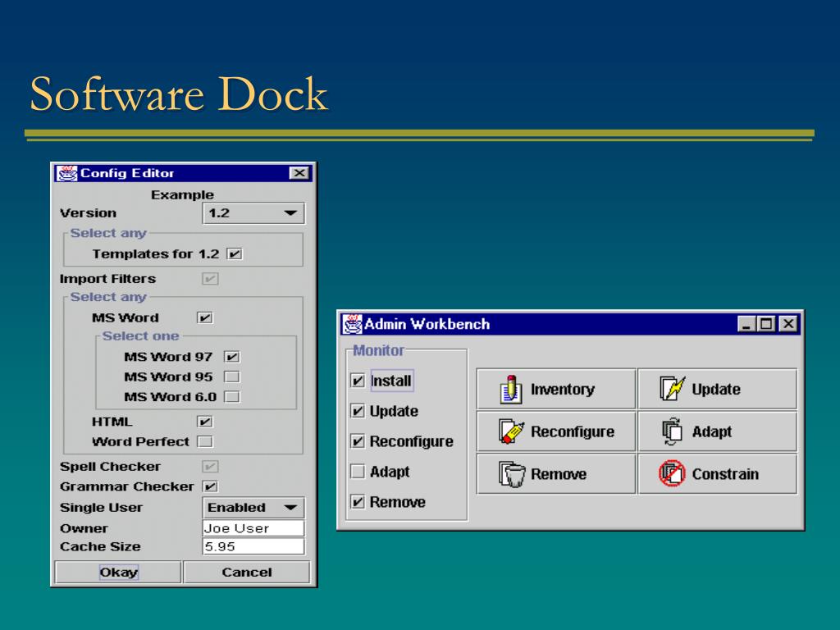Screen dimensions: 840x630
Task: Click the Inventory pencil-and-notepad icon
Action: [510, 389]
